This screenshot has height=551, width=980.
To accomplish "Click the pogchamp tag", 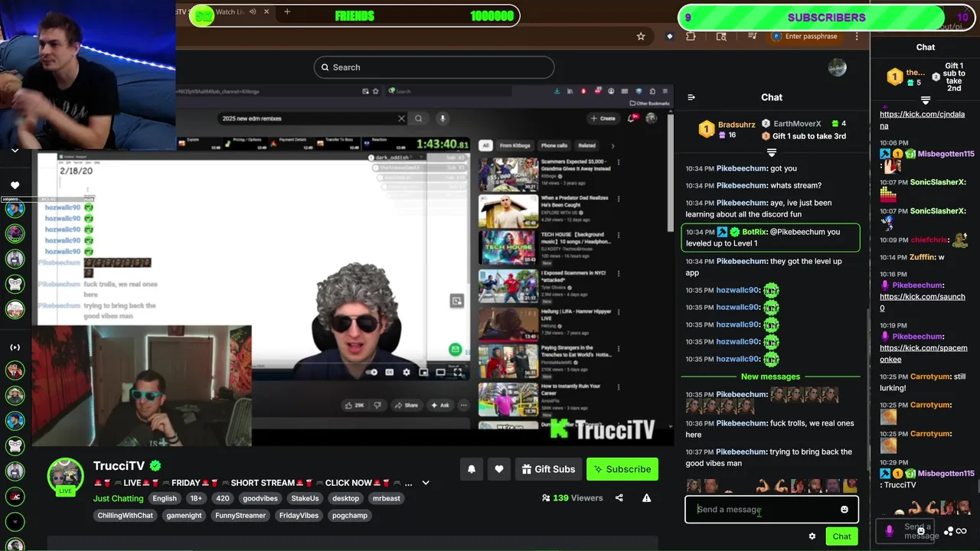I will click(349, 516).
